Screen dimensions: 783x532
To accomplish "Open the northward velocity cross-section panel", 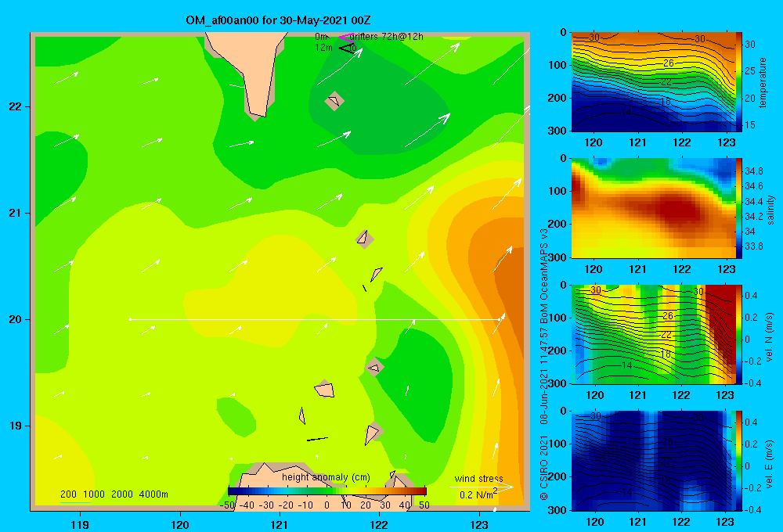I will click(x=653, y=334).
